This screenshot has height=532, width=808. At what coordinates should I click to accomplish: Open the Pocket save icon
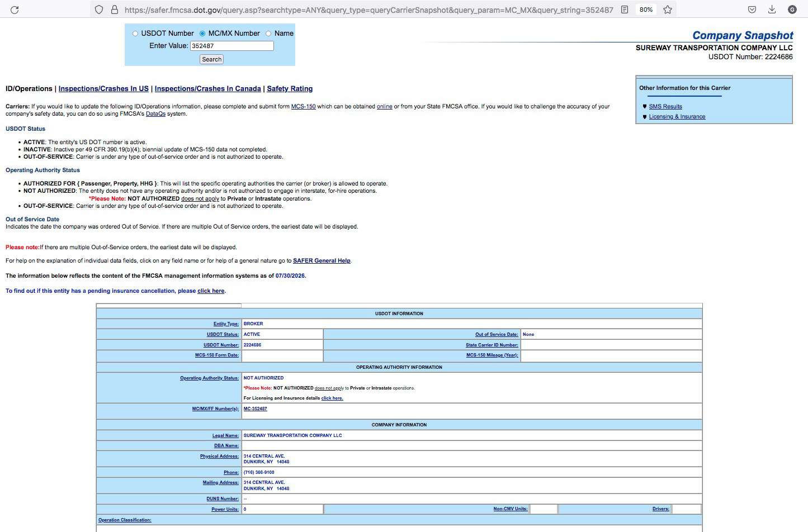(752, 9)
